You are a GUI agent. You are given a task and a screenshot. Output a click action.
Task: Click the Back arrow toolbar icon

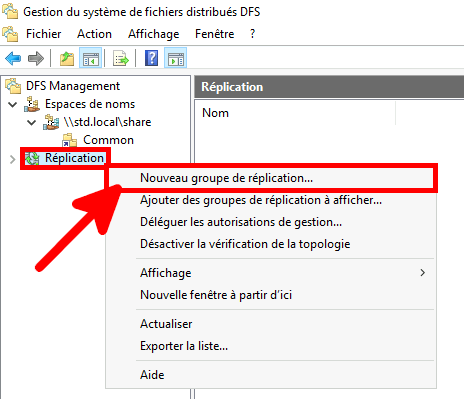point(13,59)
